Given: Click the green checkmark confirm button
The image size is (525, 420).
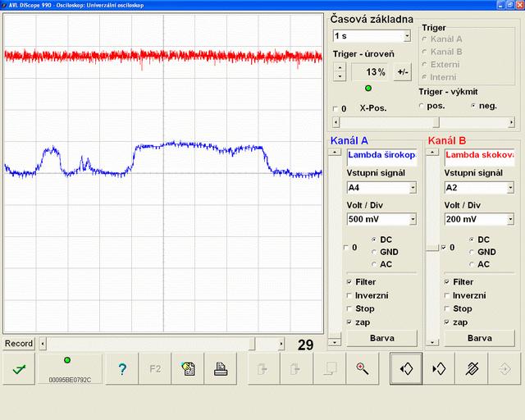Looking at the screenshot, I should tap(18, 369).
